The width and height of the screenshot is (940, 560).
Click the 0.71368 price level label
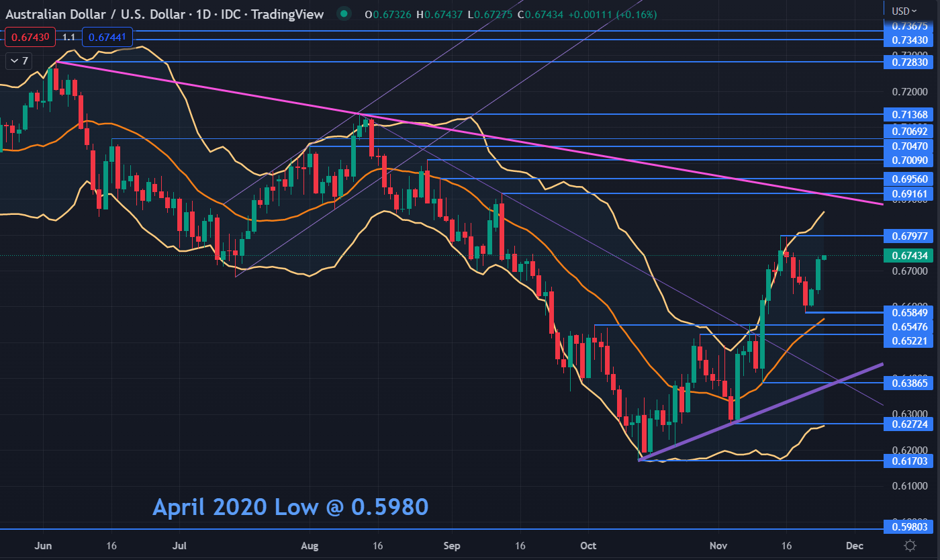910,115
